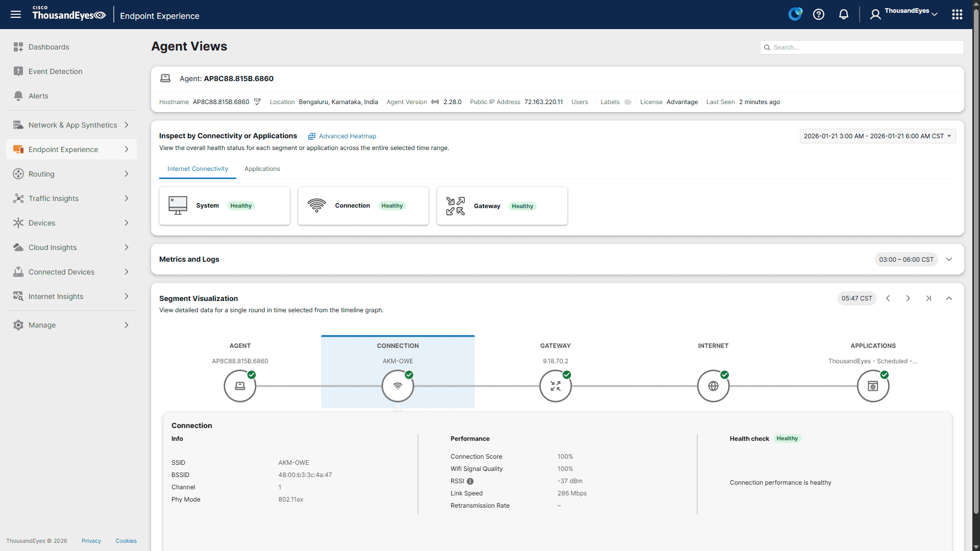
Task: Select the Alerts sidebar item
Action: click(x=38, y=96)
